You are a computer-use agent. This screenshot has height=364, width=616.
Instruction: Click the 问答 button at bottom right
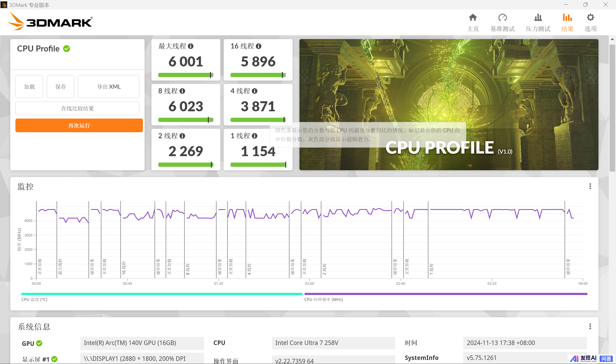606,359
